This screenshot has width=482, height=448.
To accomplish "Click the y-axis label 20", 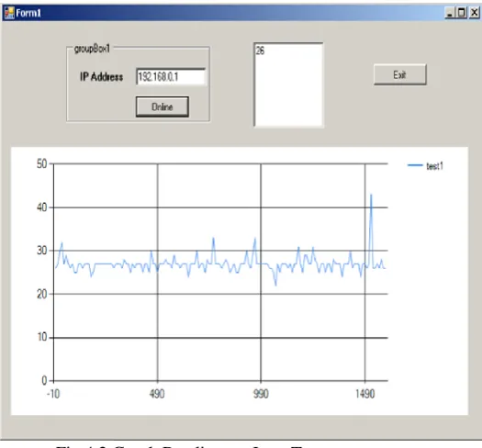I will coord(42,295).
